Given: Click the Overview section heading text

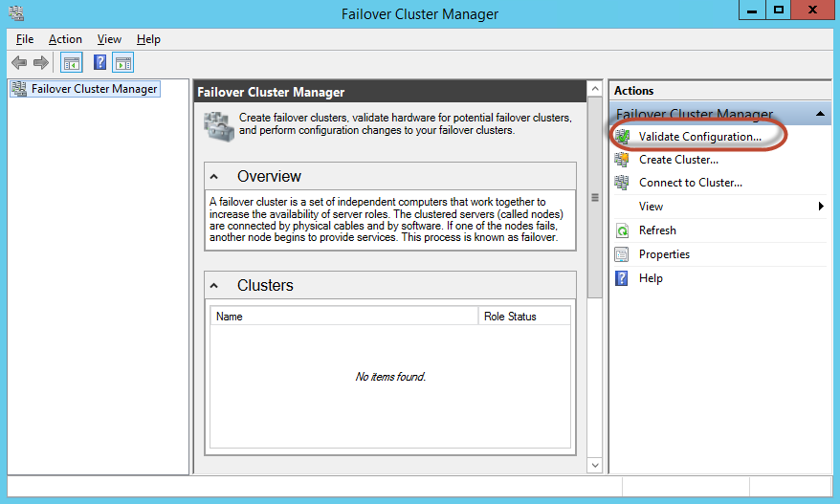Looking at the screenshot, I should tap(269, 176).
